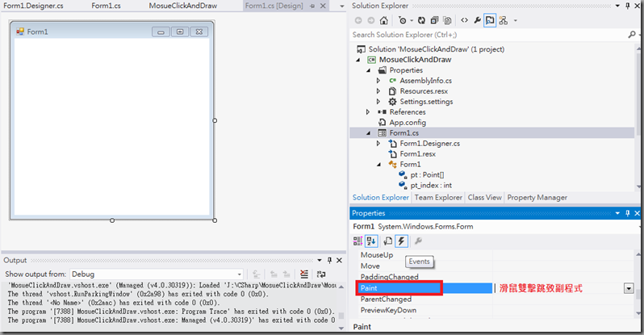Image resolution: width=644 pixels, height=335 pixels.
Task: Collapse the MosueClickAndDraw project node
Action: click(358, 60)
